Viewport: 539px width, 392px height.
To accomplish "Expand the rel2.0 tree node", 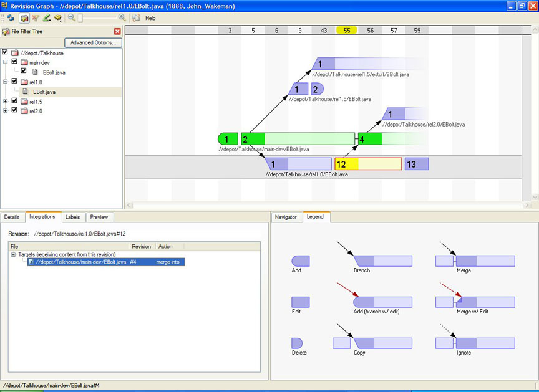I will click(x=6, y=110).
